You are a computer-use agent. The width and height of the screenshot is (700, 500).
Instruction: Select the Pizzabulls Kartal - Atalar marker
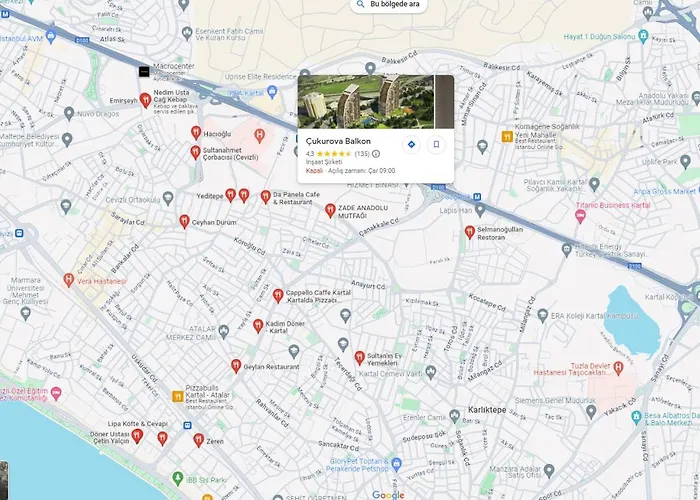coord(178,396)
